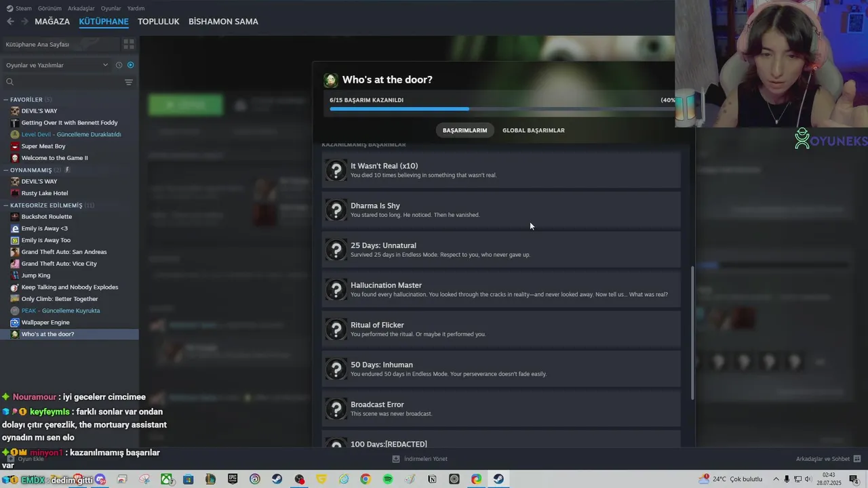
Task: Open Buckshot Roulette game icon
Action: 15,217
